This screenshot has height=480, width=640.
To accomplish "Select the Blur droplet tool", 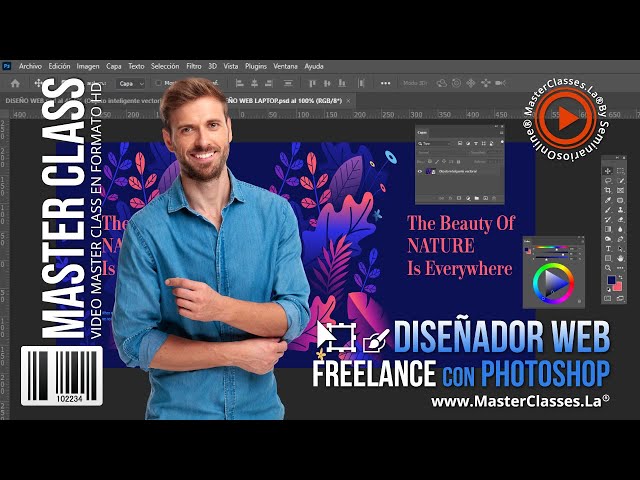I will 620,229.
